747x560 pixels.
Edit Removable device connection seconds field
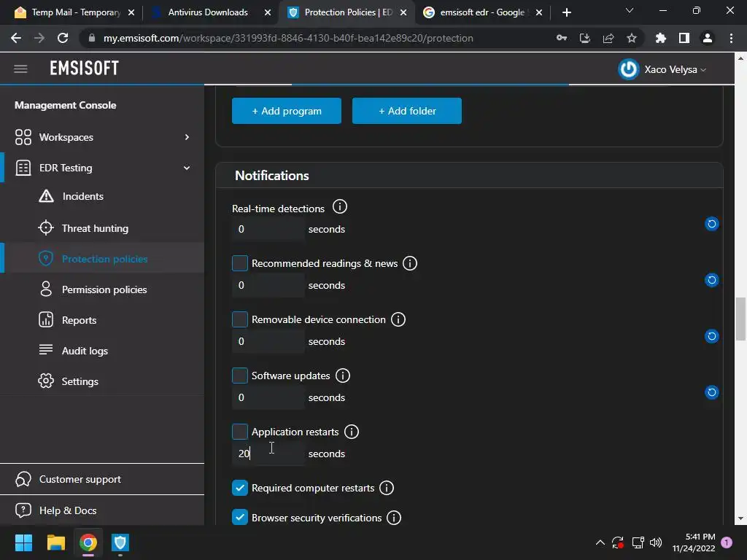[x=268, y=342]
